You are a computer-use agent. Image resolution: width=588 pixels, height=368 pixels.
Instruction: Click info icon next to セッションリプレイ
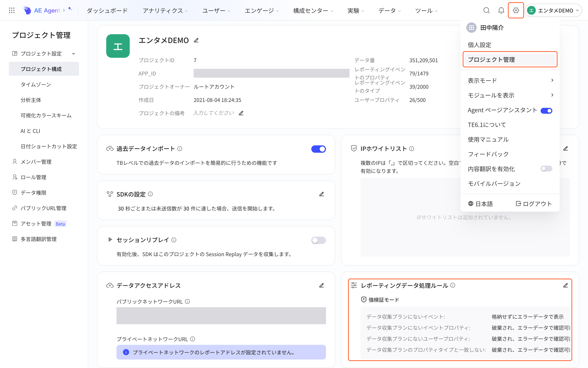[174, 240]
